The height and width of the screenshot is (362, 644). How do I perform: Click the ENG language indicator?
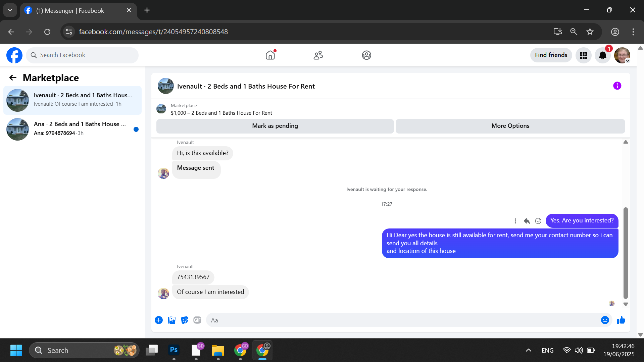point(548,351)
